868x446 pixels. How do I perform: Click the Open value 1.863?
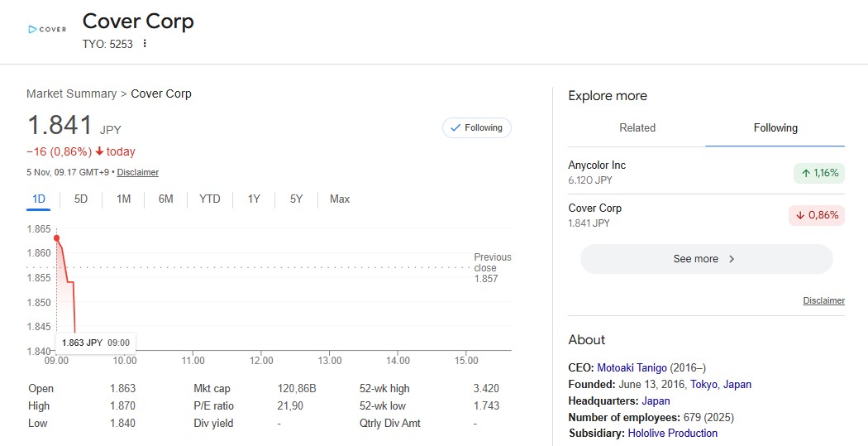click(x=122, y=388)
